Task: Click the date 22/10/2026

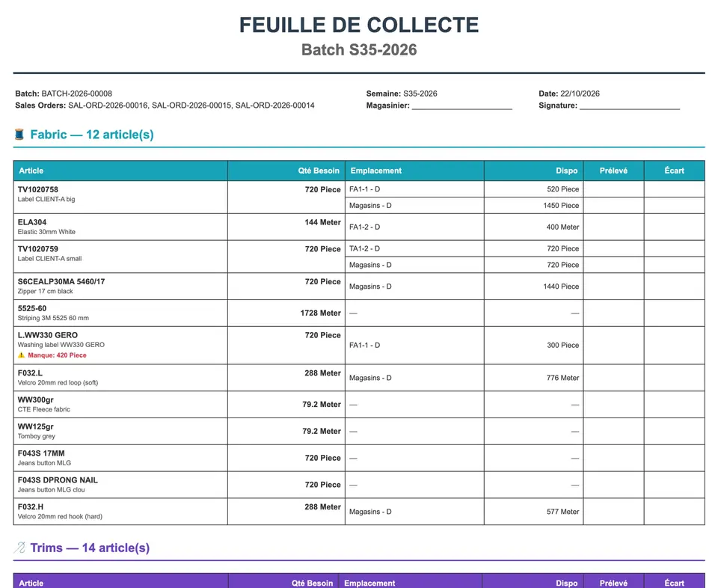Action: point(580,94)
